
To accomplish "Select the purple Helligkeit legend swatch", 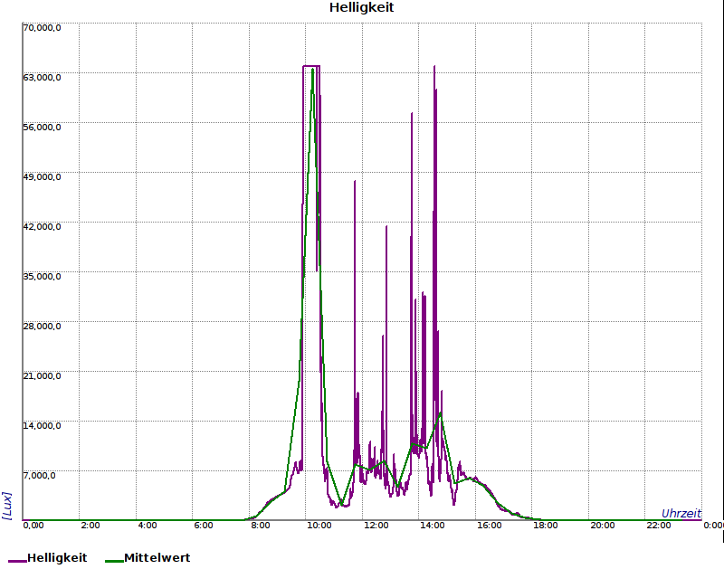I will [x=17, y=561].
